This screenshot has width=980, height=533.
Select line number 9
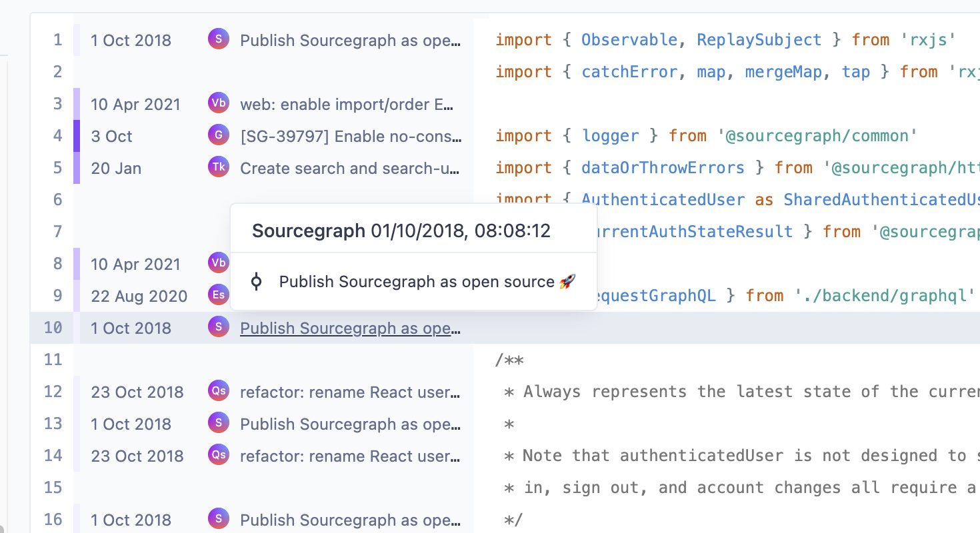[57, 296]
